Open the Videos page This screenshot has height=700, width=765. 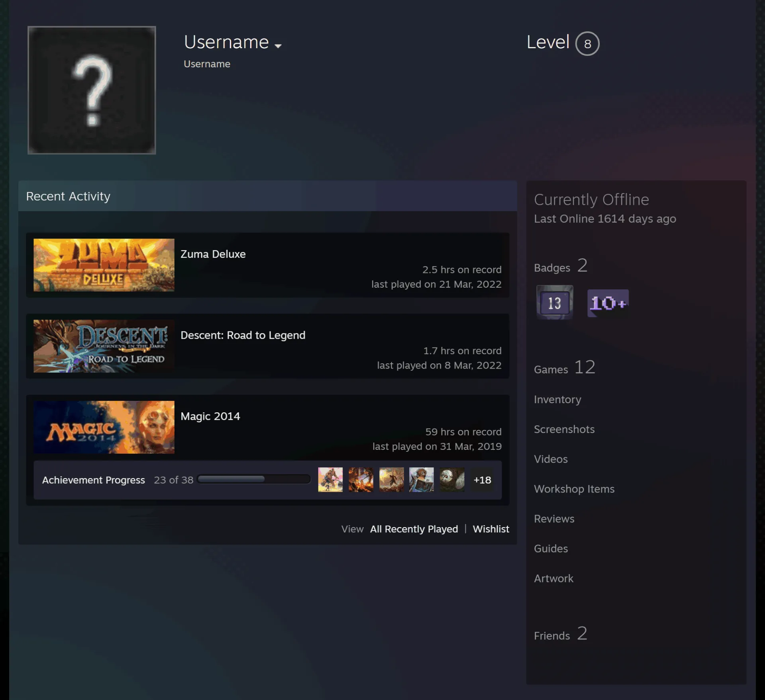[x=551, y=459]
